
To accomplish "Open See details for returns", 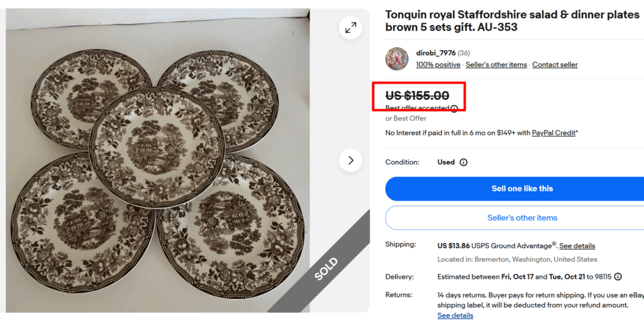I will (x=455, y=315).
